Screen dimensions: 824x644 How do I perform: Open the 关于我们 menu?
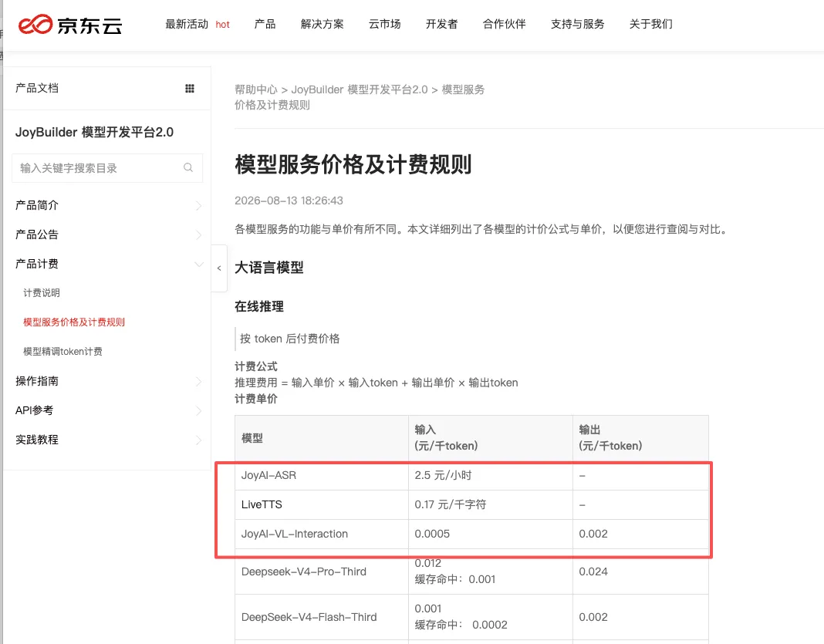click(x=650, y=24)
